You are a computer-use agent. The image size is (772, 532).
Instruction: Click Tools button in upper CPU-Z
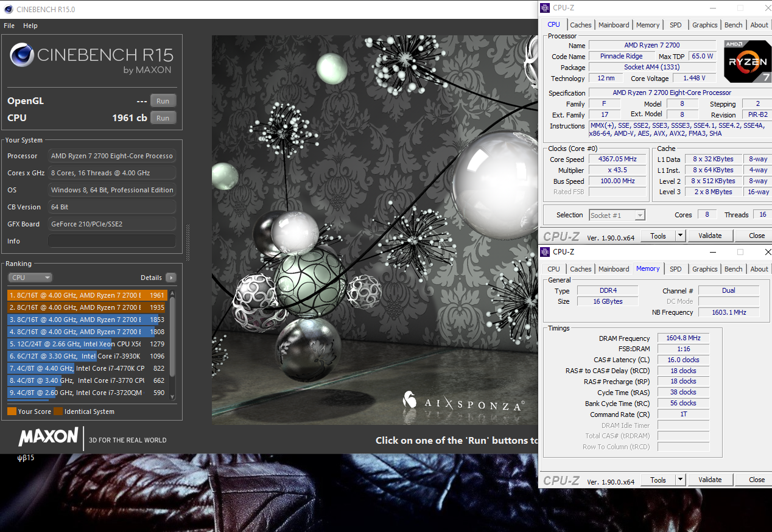[658, 236]
